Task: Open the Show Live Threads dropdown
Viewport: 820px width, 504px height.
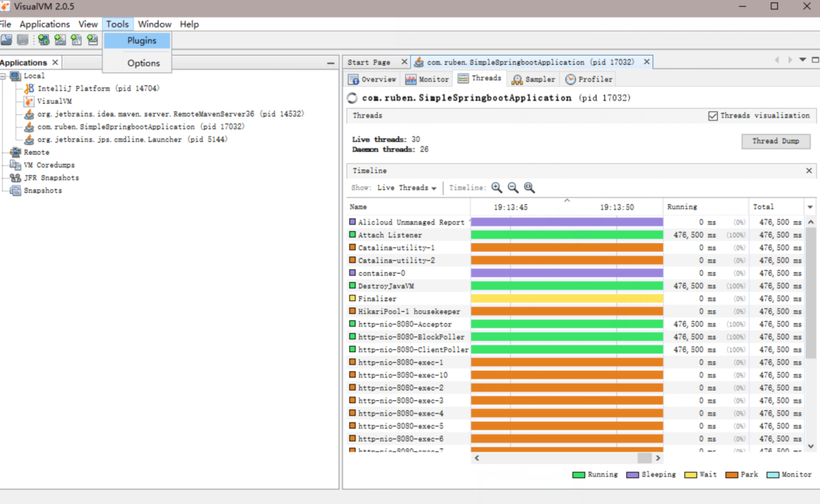Action: [x=407, y=188]
